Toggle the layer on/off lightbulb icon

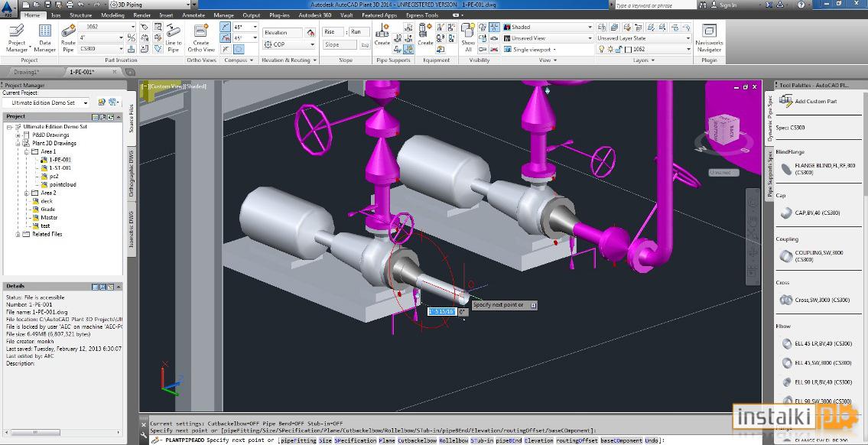click(602, 49)
